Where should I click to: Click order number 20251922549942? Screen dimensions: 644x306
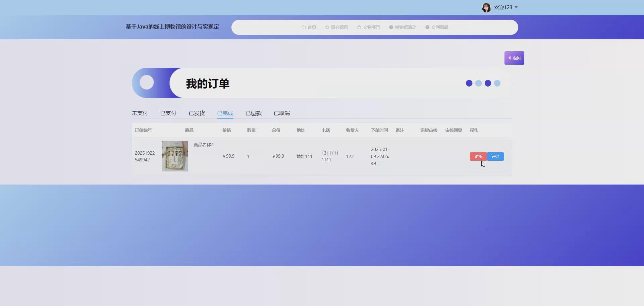(x=145, y=156)
